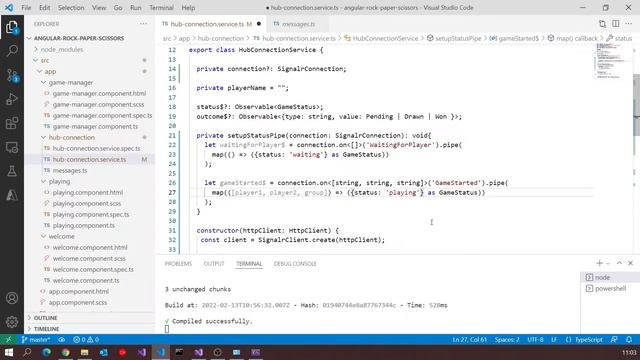
Task: Open editor more actions ellipsis
Action: (x=629, y=24)
